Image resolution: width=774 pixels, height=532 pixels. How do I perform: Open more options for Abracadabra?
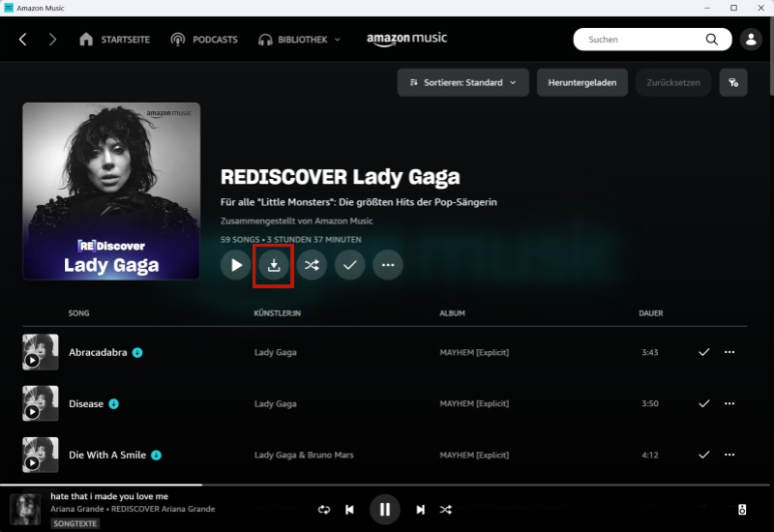729,352
